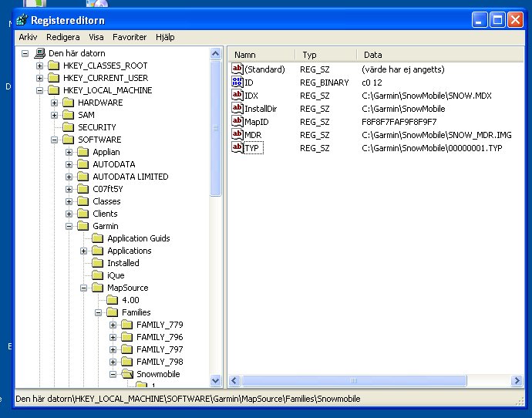Click the open Snowmobile folder icon
Viewport: 532px width, 418px height.
click(127, 374)
